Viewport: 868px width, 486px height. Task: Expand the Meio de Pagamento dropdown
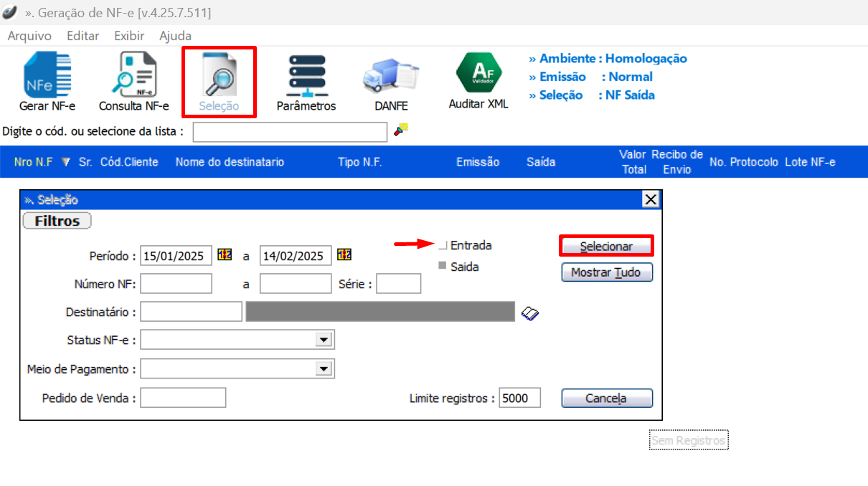[324, 369]
